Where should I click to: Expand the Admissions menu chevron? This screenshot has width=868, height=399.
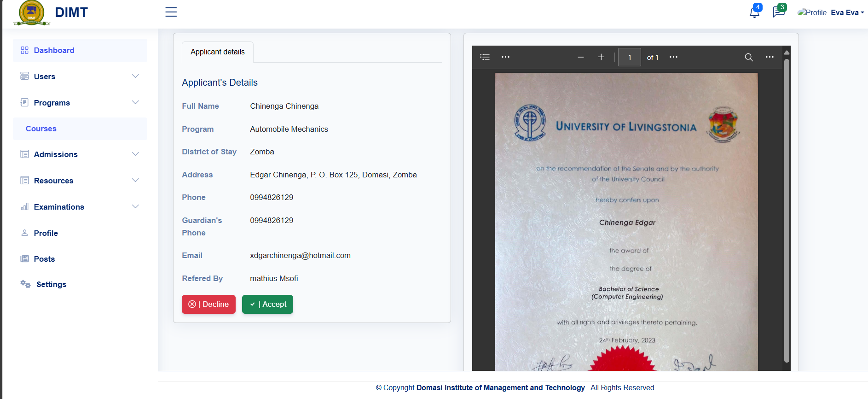coord(135,154)
